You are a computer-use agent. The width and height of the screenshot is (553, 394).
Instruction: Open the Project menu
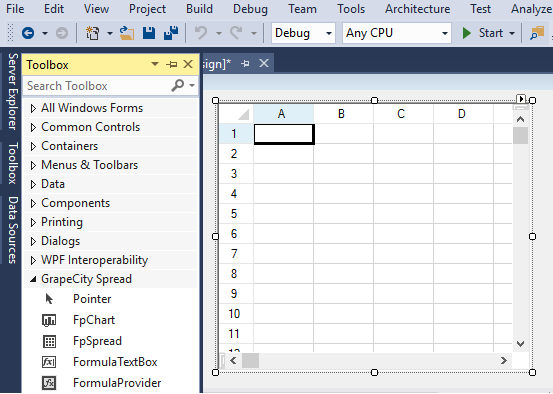point(147,8)
